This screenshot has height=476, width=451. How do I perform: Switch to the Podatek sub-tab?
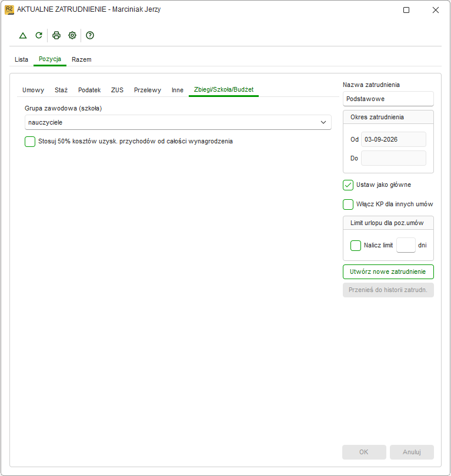[x=89, y=90]
